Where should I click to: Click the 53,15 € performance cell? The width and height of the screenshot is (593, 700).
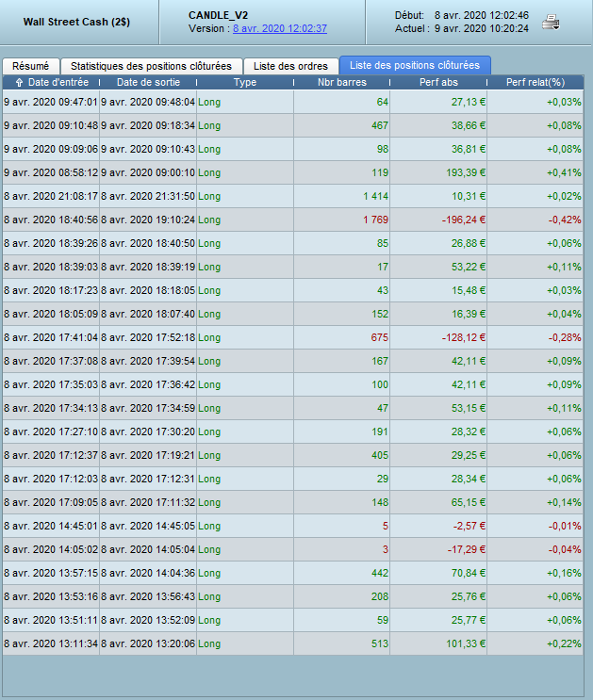438,409
